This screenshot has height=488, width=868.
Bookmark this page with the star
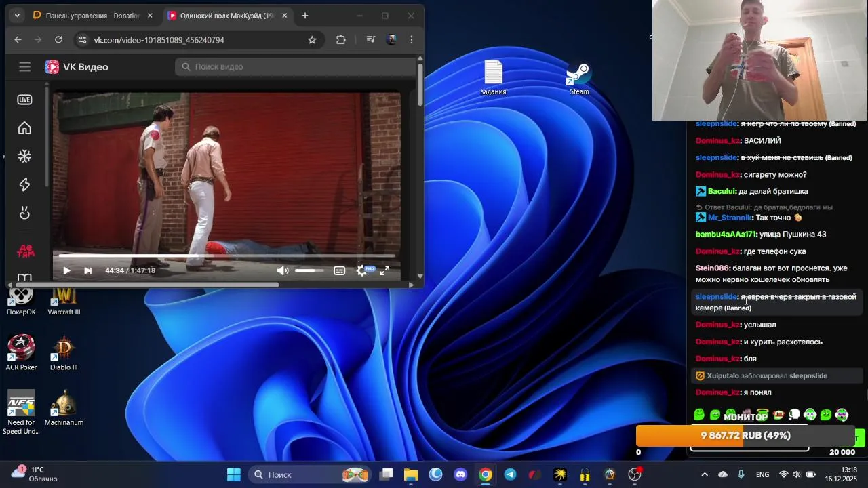click(312, 40)
